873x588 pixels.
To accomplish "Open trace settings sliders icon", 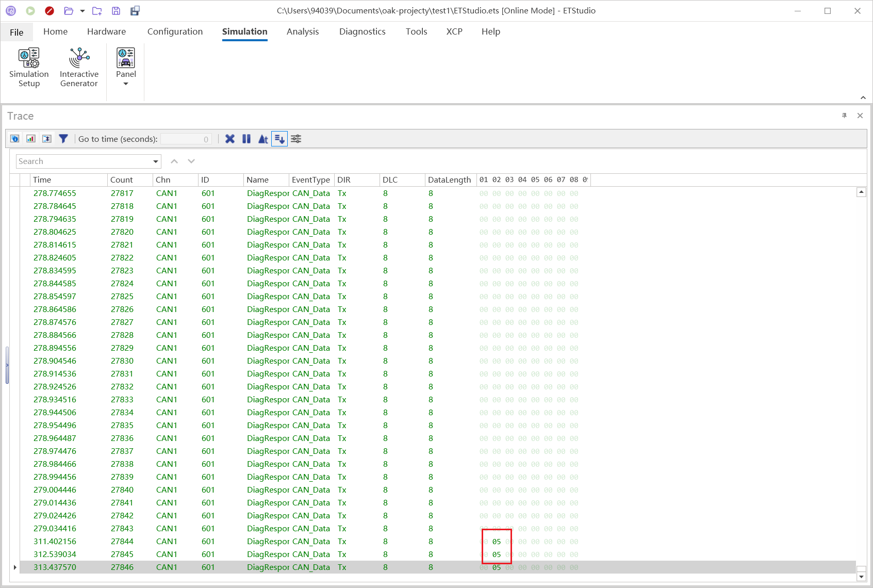I will (296, 139).
